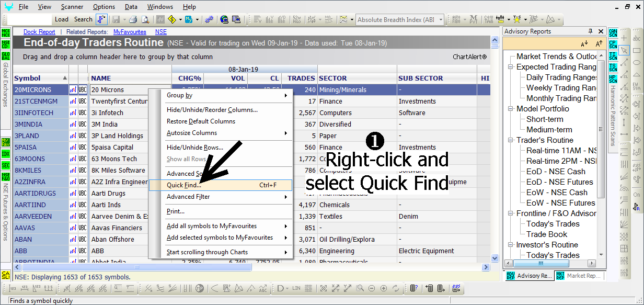Close the Advisory Reports panel
This screenshot has height=305, width=644.
(601, 31)
